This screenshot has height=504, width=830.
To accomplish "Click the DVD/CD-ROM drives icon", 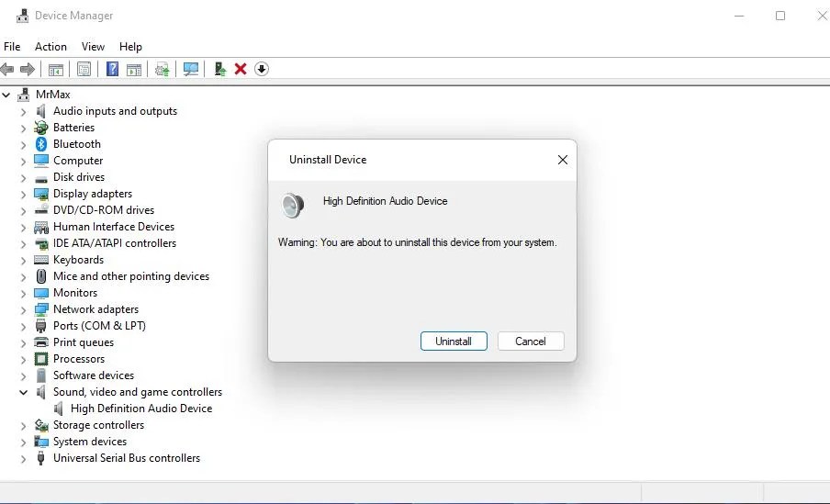I will [40, 209].
